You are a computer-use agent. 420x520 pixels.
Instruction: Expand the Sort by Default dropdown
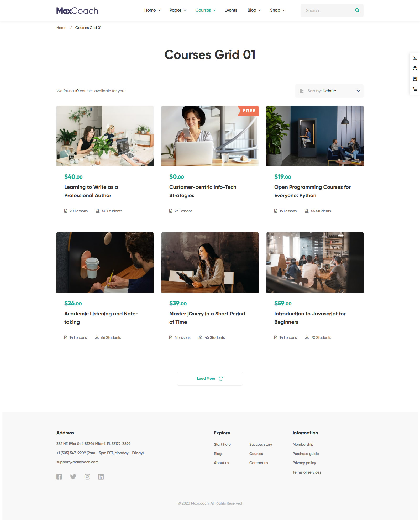pyautogui.click(x=329, y=91)
